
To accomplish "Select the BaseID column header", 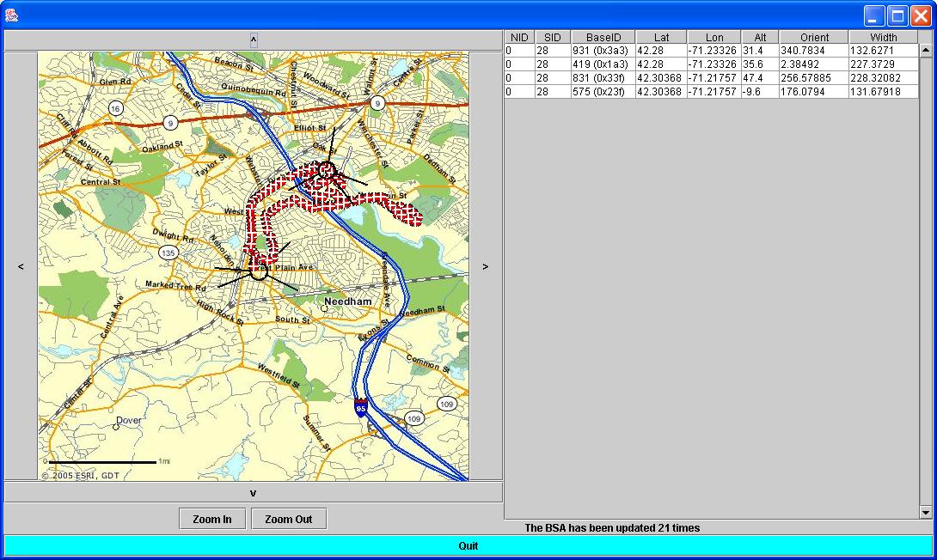I will (603, 38).
